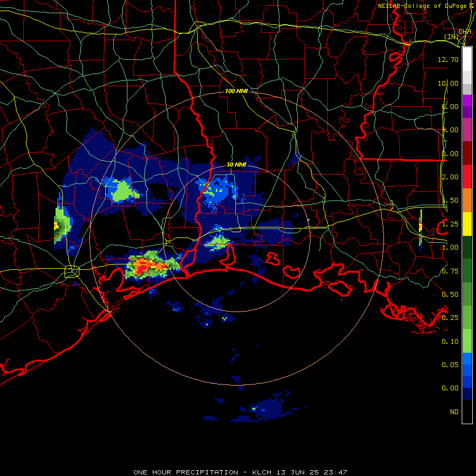This screenshot has height=476, width=476.
Task: Select the deep purple legend swatch
Action: point(467,112)
